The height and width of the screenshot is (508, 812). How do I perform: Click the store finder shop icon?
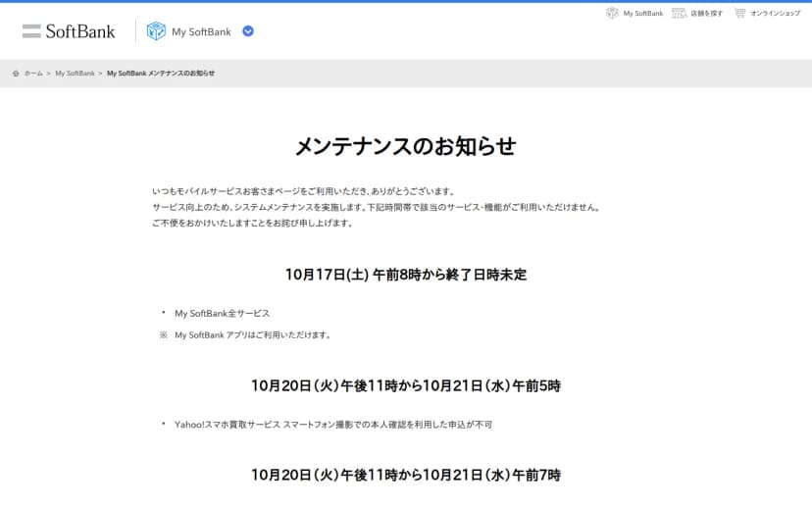click(x=679, y=13)
